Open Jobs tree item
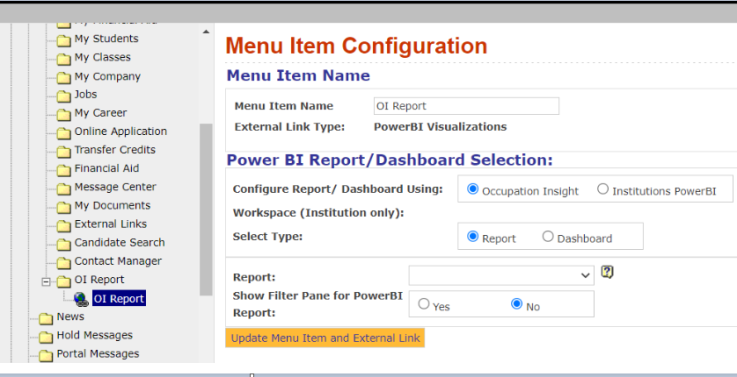Image resolution: width=737 pixels, height=377 pixels. (x=86, y=94)
